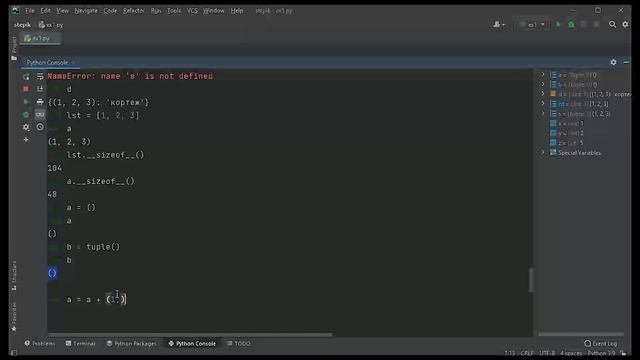Click the CRLF line separator indicator
This screenshot has width=640, height=360.
click(x=527, y=353)
